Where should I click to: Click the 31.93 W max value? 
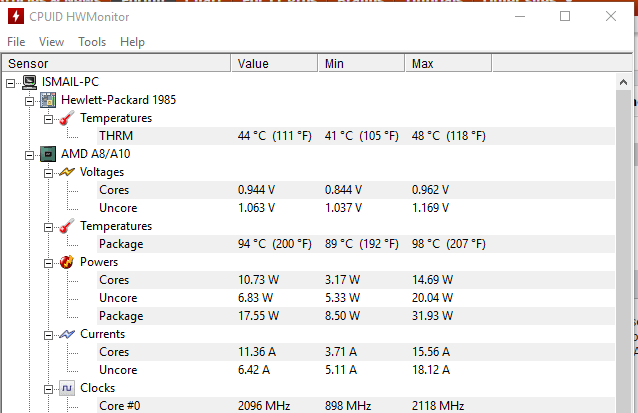433,316
